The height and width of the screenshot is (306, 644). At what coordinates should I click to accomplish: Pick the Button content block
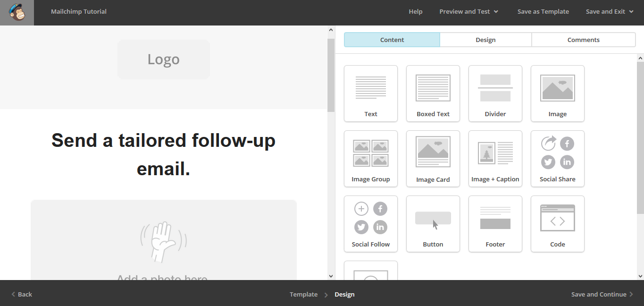[433, 224]
